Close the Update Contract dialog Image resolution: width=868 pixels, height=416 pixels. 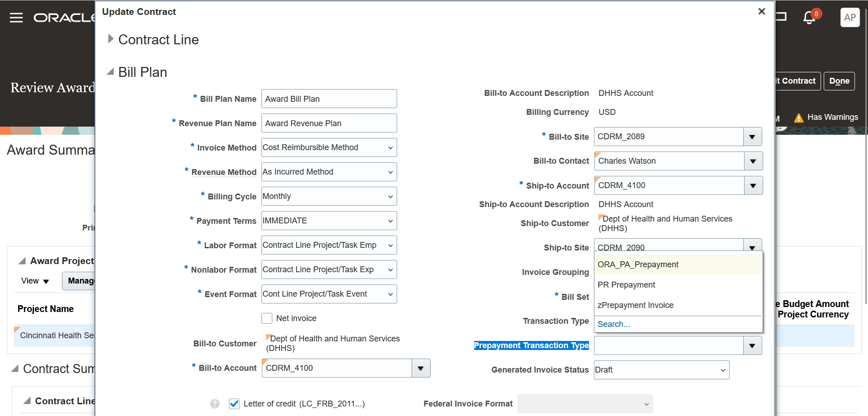[x=762, y=11]
